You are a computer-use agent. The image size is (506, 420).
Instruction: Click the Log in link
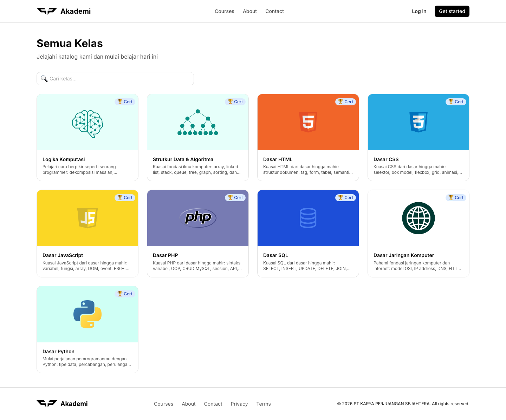(x=419, y=11)
